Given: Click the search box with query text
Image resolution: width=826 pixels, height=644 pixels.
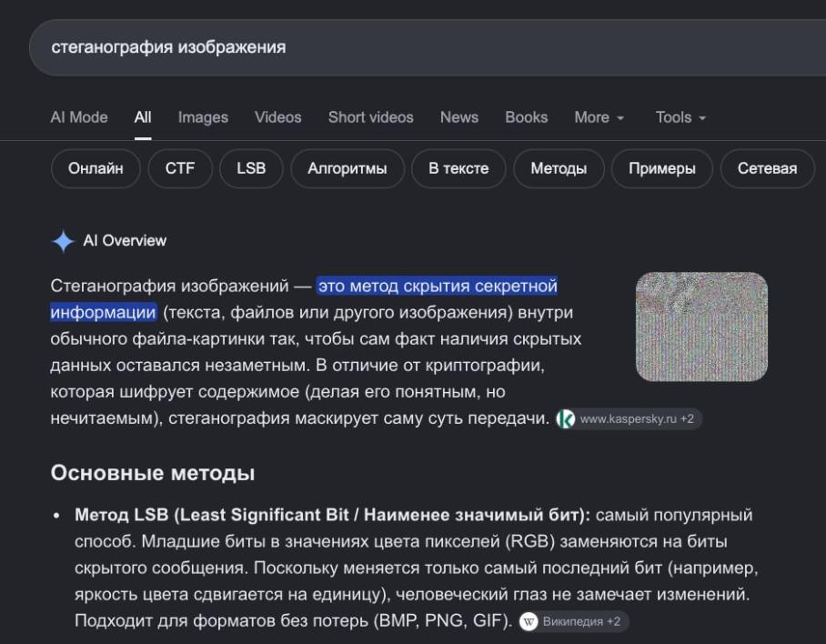Looking at the screenshot, I should coord(428,47).
